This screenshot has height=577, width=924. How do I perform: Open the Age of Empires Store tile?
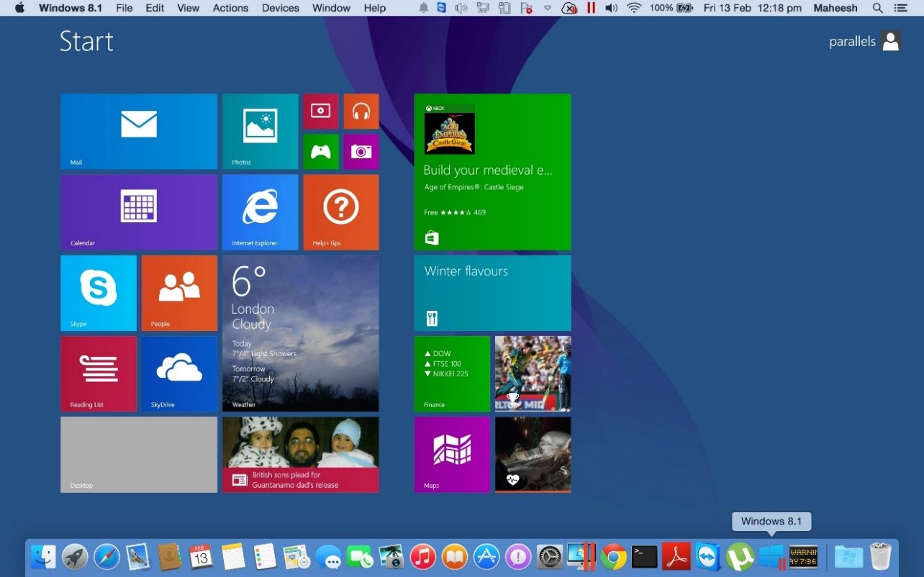click(493, 172)
